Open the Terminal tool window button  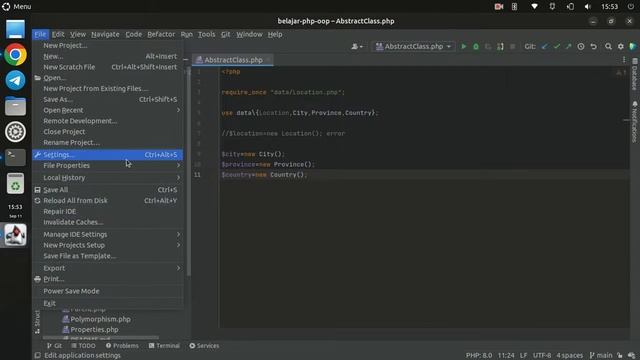coord(164,346)
